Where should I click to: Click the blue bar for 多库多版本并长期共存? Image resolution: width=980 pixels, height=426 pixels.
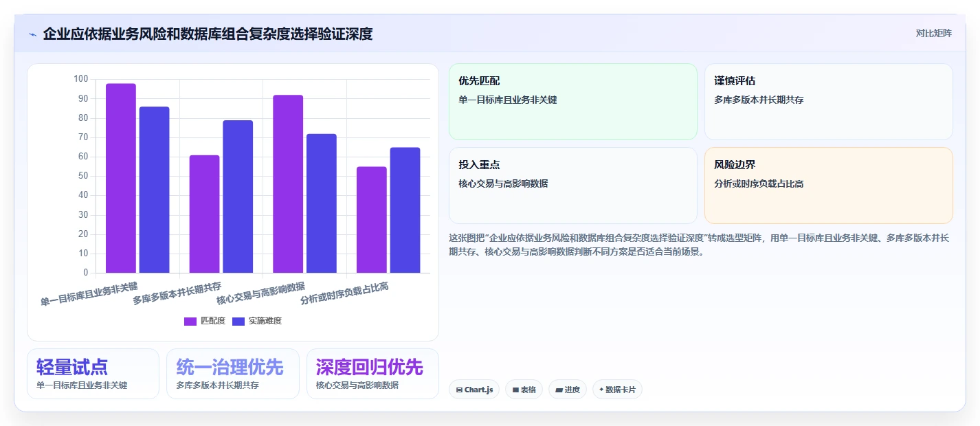point(238,197)
